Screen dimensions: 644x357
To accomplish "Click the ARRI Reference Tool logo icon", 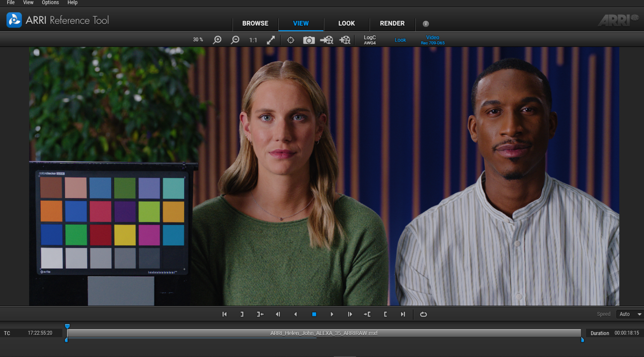I will pos(14,20).
